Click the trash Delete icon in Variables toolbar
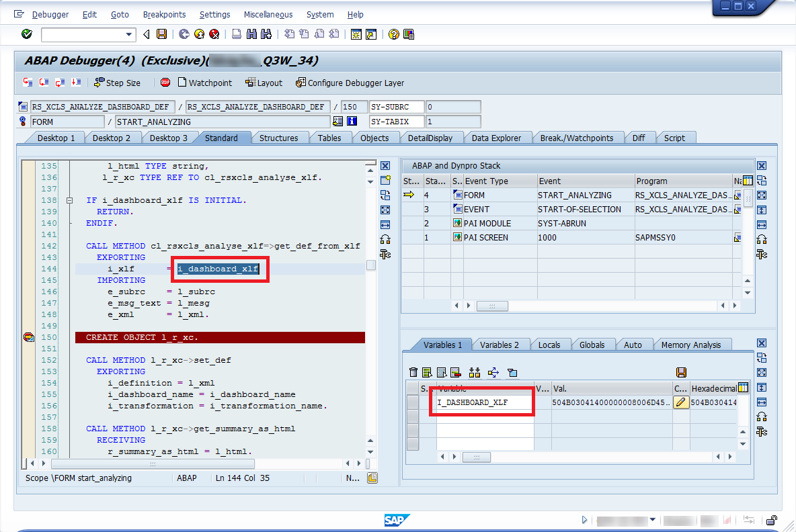Viewport: 796px width, 532px height. coord(413,373)
